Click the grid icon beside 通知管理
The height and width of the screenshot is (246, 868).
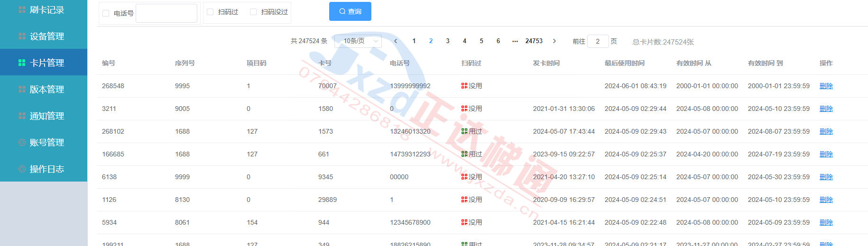pyautogui.click(x=22, y=116)
